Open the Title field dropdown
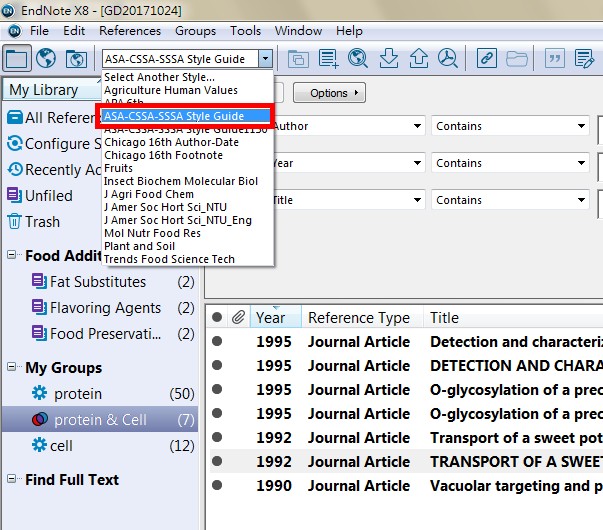 coord(417,200)
